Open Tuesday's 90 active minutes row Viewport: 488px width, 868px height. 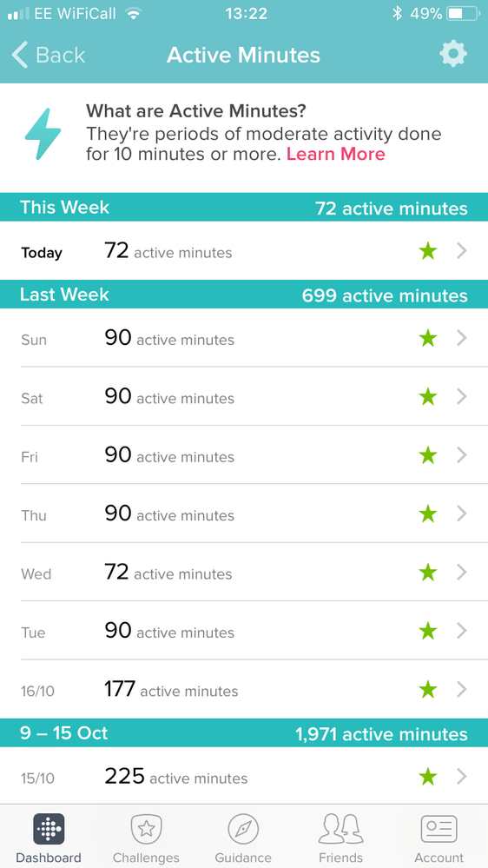(x=244, y=631)
